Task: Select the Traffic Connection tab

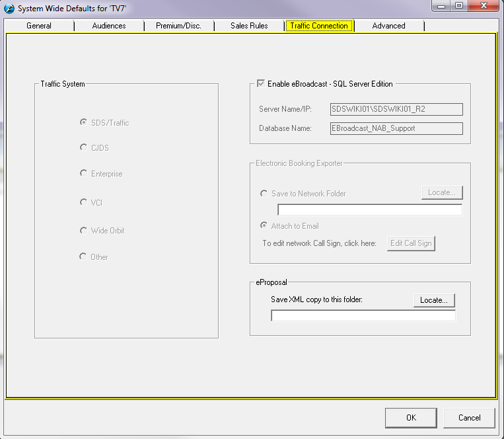Action: (x=319, y=26)
